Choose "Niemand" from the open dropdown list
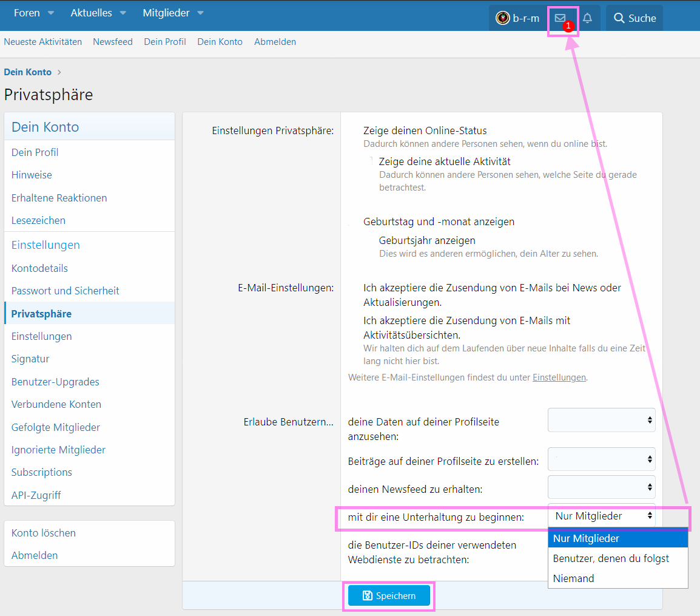 pos(573,578)
